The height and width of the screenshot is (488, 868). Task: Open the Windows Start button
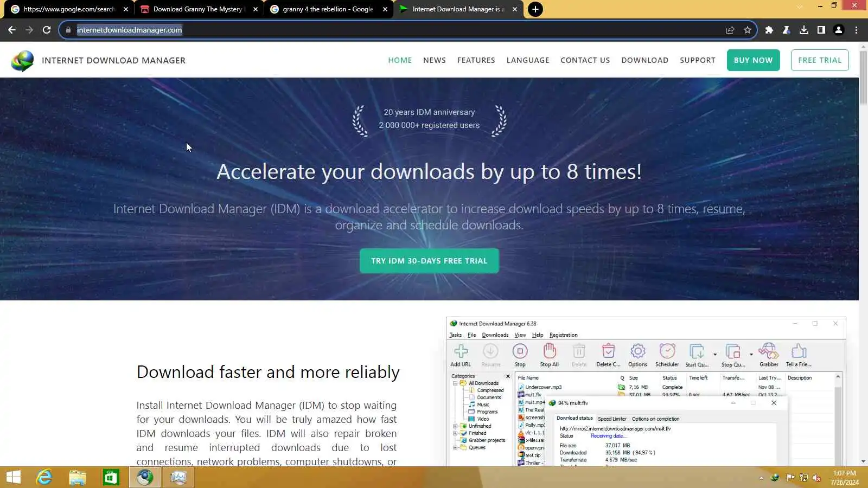point(14,477)
